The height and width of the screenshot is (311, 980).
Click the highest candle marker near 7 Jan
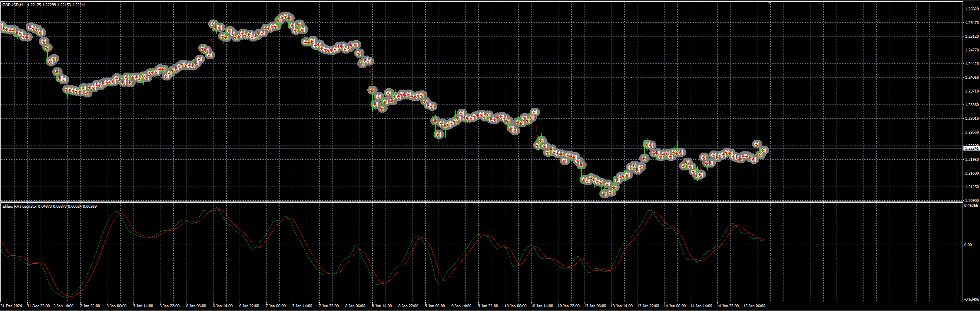pyautogui.click(x=285, y=16)
